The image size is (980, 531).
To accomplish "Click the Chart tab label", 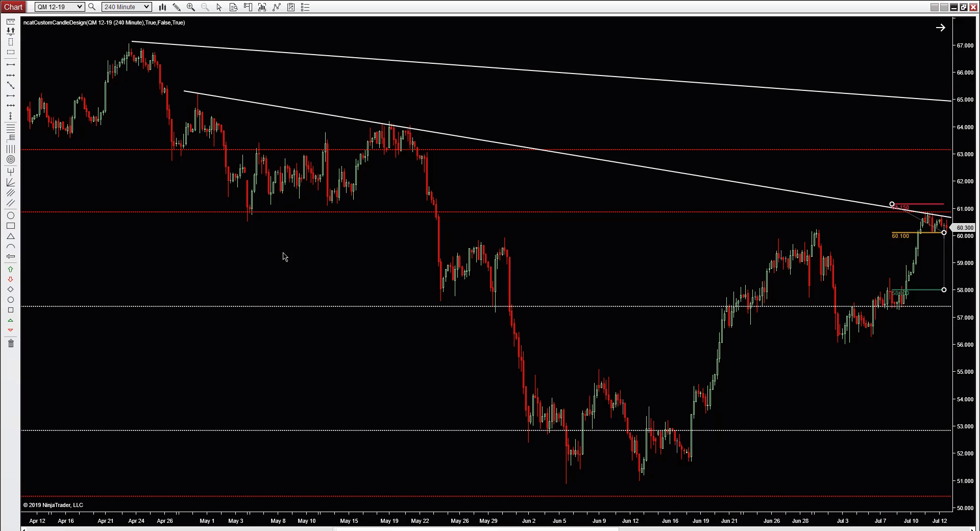I will (x=13, y=7).
